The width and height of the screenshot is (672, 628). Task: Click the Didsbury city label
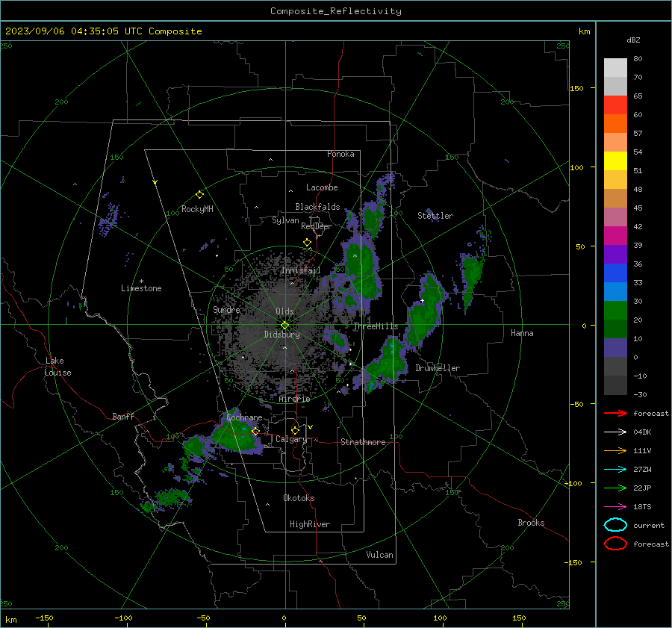(x=281, y=335)
